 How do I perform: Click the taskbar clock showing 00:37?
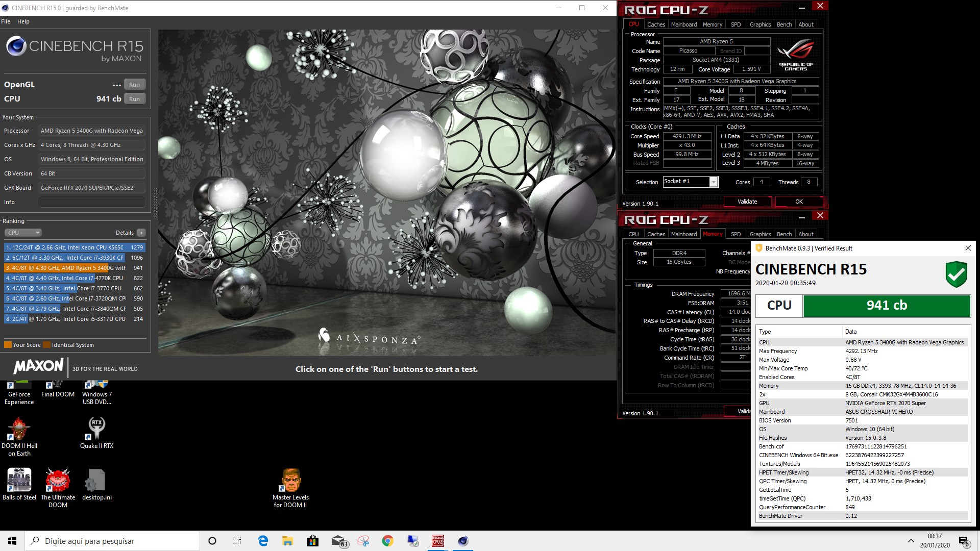935,541
